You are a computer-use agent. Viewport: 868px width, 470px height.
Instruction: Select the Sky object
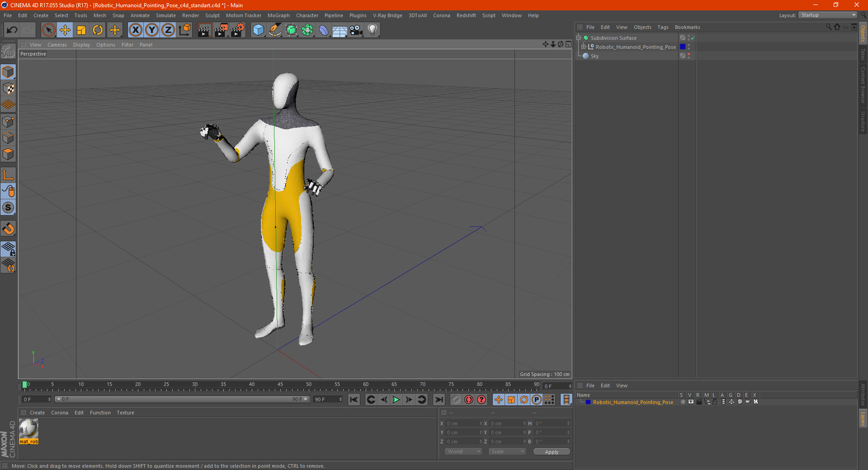click(x=594, y=56)
